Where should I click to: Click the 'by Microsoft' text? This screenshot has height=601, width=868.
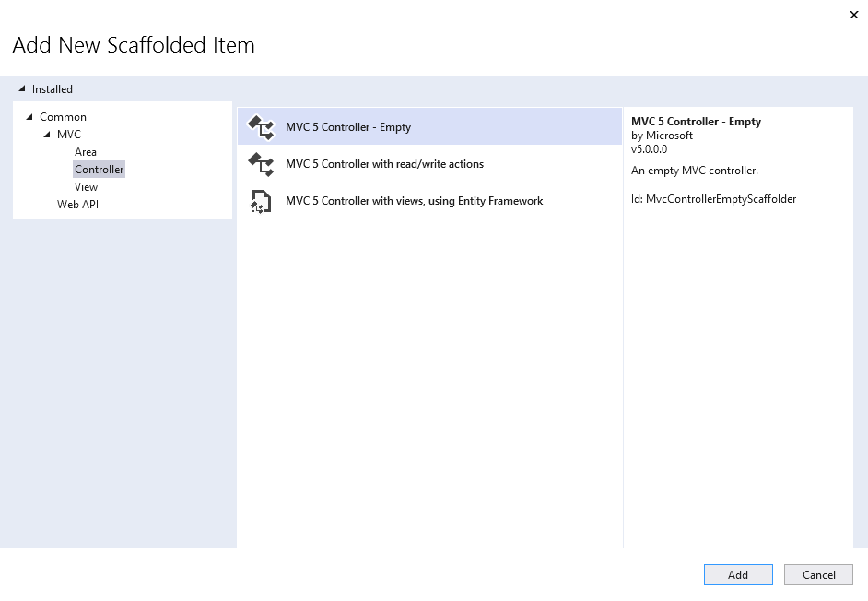click(662, 136)
